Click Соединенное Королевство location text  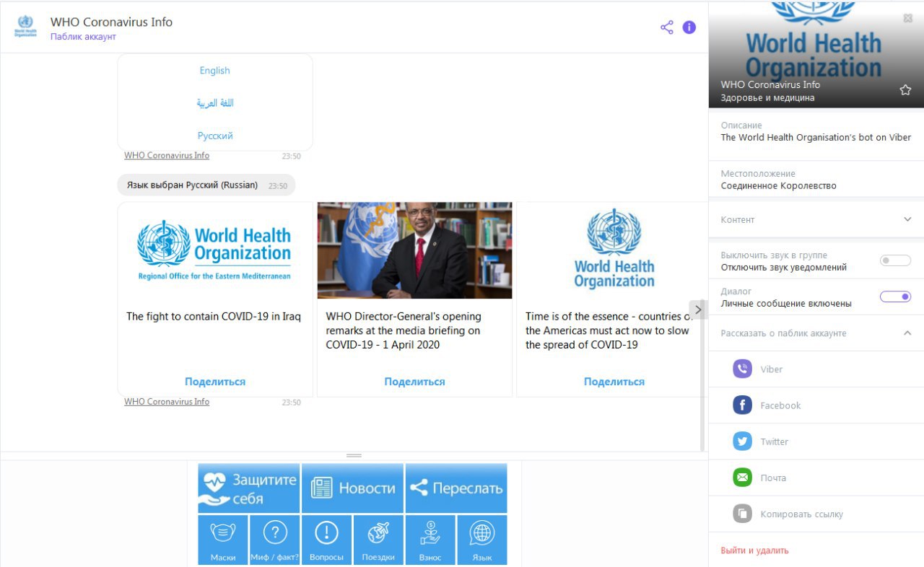click(x=778, y=185)
